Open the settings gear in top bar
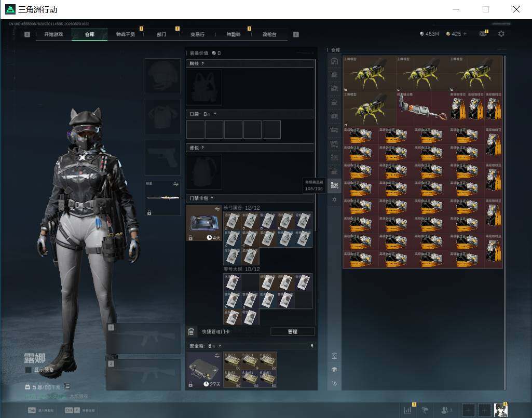The width and height of the screenshot is (532, 418). click(501, 34)
